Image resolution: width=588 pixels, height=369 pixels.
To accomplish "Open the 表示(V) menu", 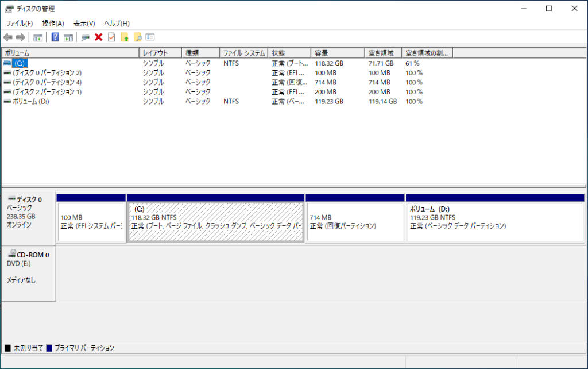I will pos(84,24).
